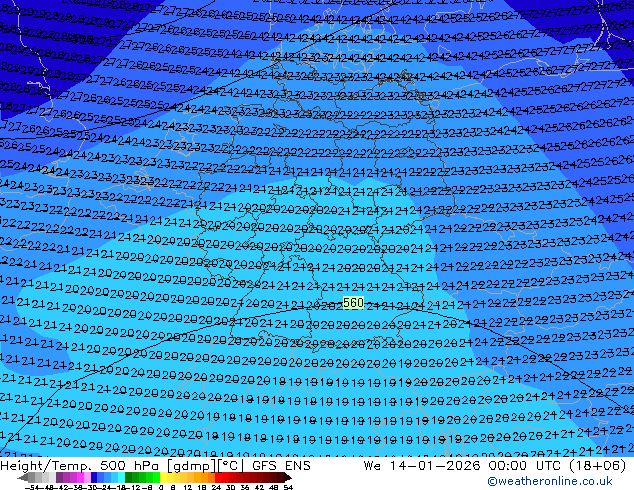Click the dark right arrow of the color scale
This screenshot has height=490, width=634.
point(288,478)
